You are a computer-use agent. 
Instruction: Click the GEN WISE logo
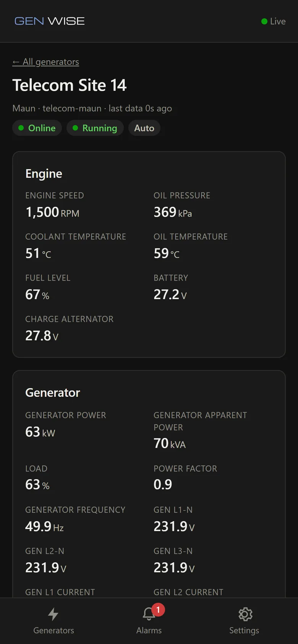[50, 21]
